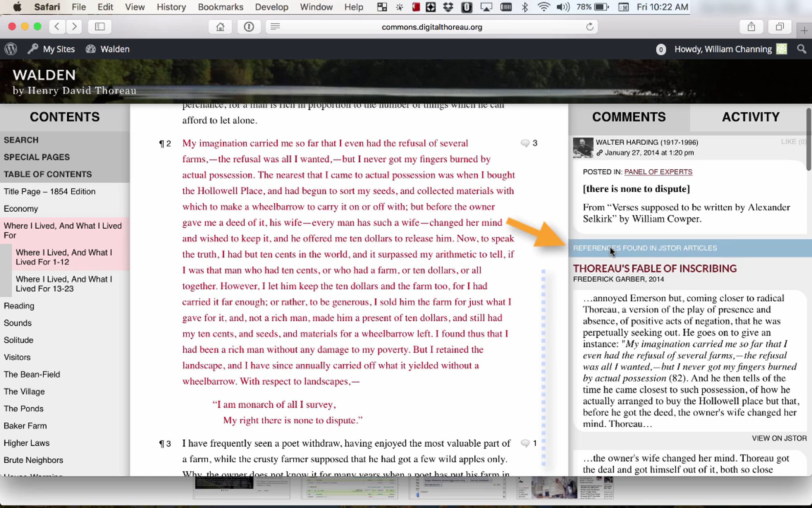Show Safari reader view icon
Viewport: 812px width, 508px height.
[275, 27]
